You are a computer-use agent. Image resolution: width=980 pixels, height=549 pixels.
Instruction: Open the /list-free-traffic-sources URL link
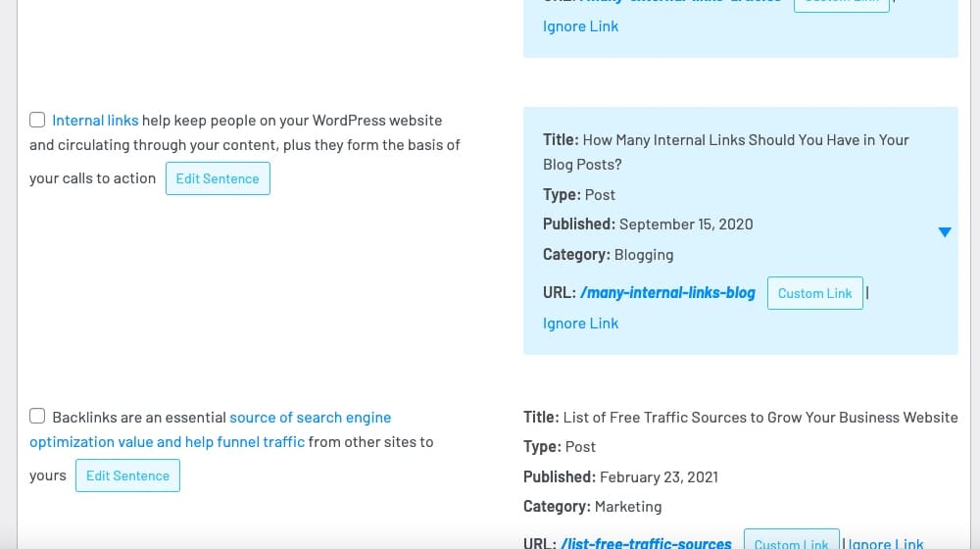click(646, 543)
